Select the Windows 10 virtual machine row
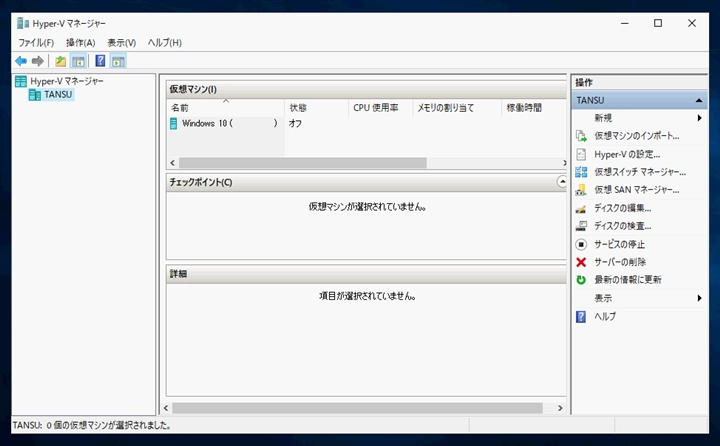The width and height of the screenshot is (720, 446). [366, 123]
